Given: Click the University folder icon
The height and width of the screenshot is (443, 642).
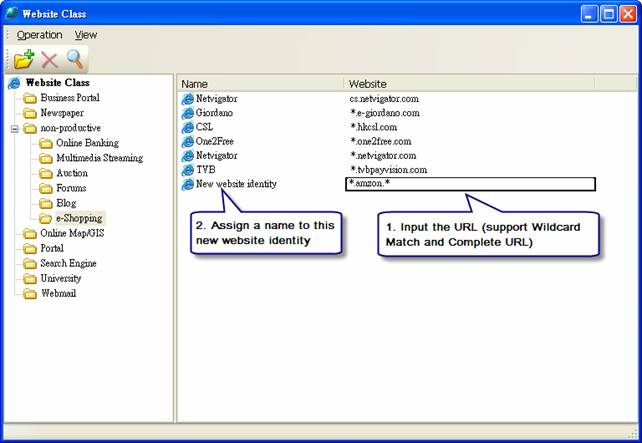Looking at the screenshot, I should click(x=30, y=279).
